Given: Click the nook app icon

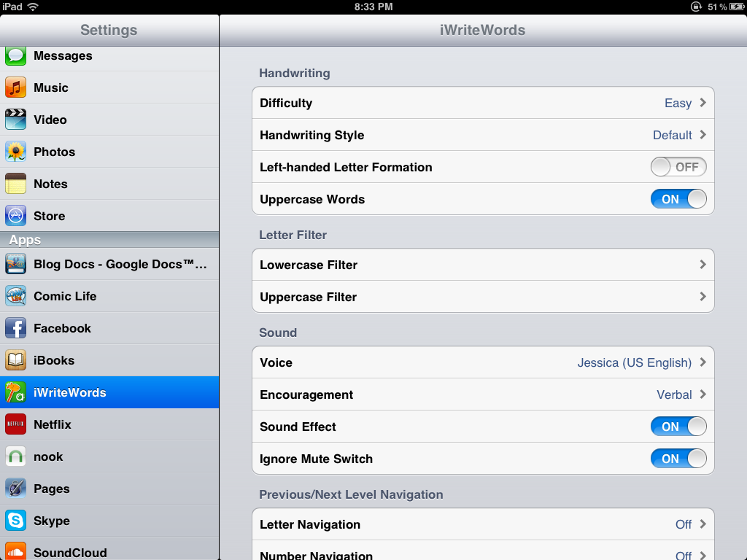Looking at the screenshot, I should [15, 456].
